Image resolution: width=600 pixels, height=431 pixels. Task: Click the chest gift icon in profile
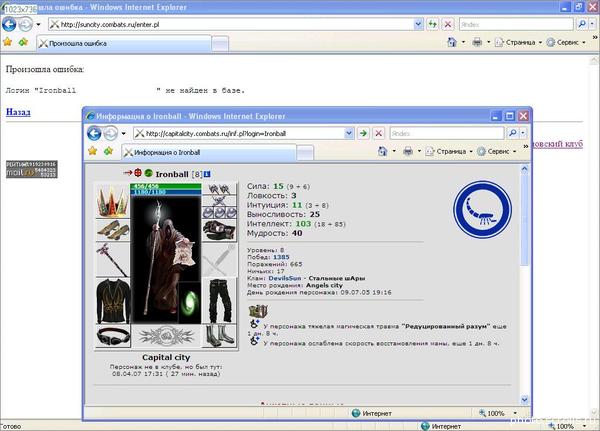point(258,311)
